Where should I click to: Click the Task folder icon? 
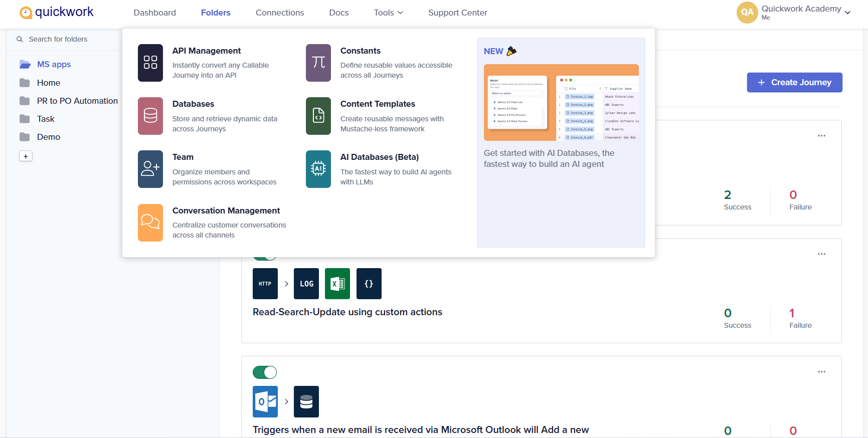click(x=25, y=119)
